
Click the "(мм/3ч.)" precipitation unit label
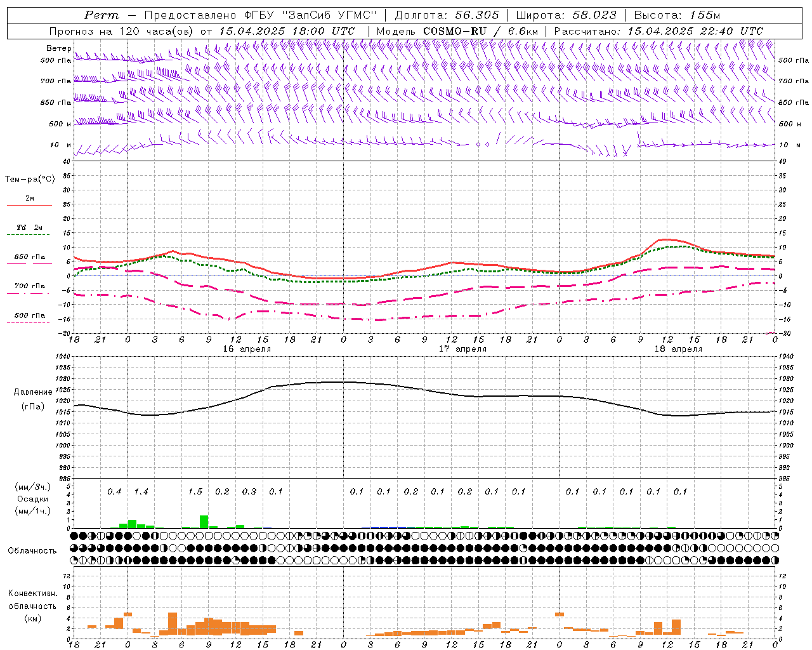(31, 487)
